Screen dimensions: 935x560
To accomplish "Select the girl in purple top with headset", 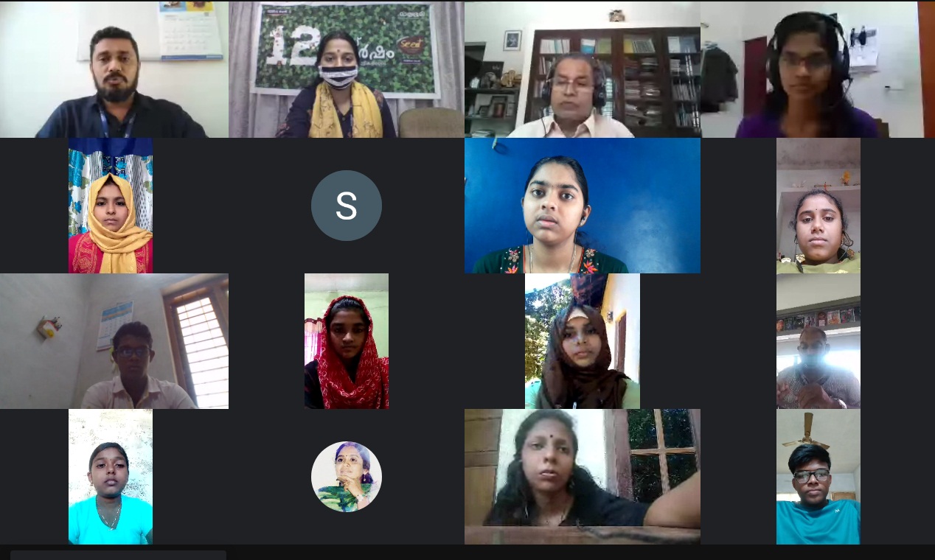I will pyautogui.click(x=818, y=69).
